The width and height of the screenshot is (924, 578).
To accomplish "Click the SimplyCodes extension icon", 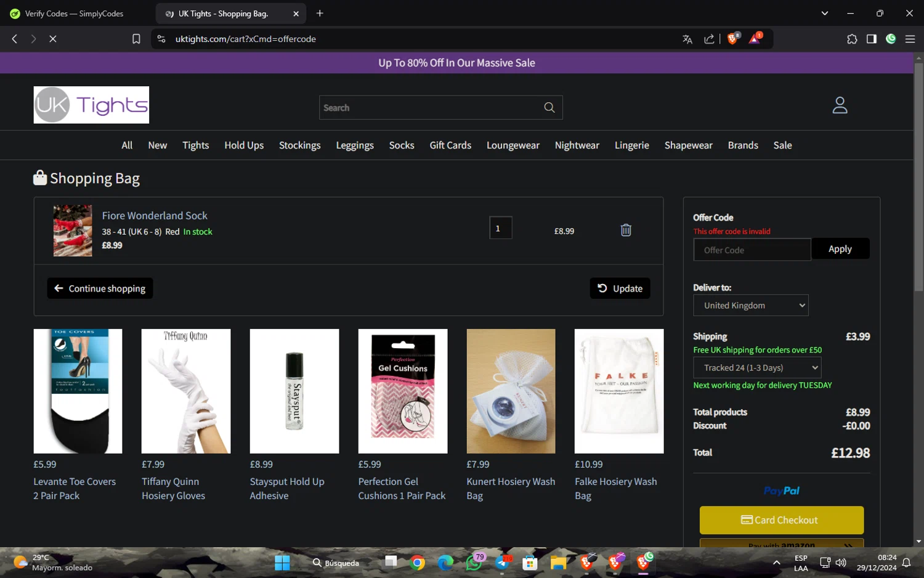I will (x=891, y=39).
